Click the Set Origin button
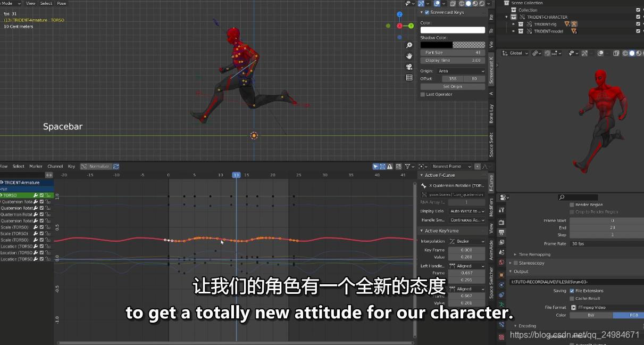The height and width of the screenshot is (345, 644). [x=453, y=86]
